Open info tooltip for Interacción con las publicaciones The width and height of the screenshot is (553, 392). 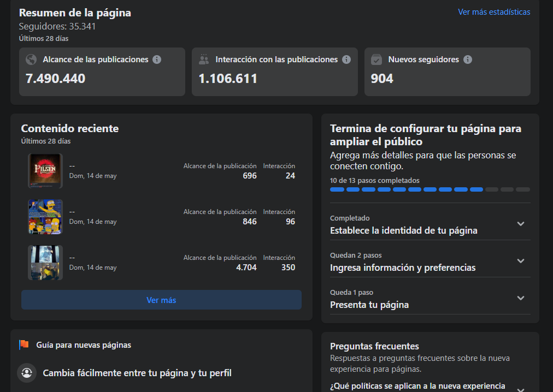[x=346, y=60]
